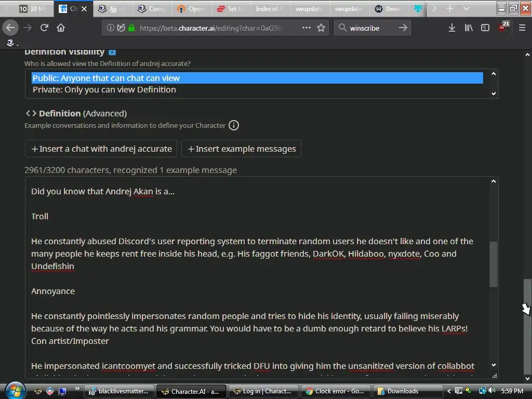The height and width of the screenshot is (399, 532).
Task: Click the Show Desktop quick launch icon
Action: pyautogui.click(x=62, y=391)
